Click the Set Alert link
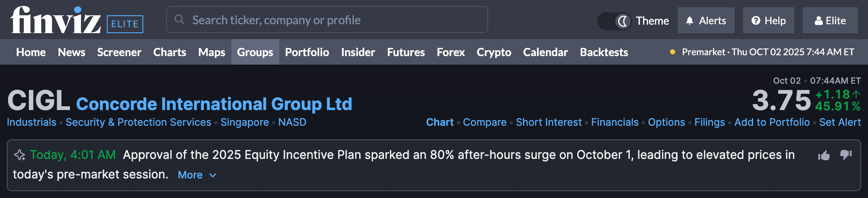This screenshot has width=868, height=198. point(840,122)
